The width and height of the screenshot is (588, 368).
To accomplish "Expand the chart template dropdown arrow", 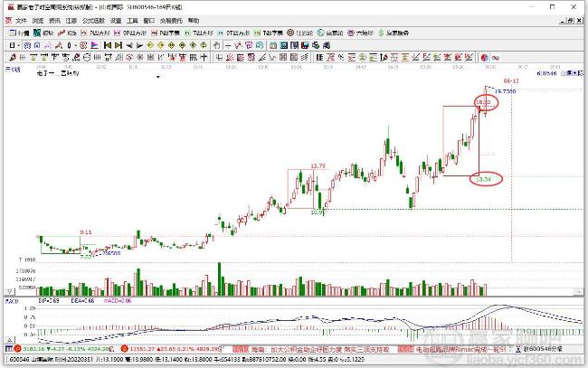I will [158, 77].
